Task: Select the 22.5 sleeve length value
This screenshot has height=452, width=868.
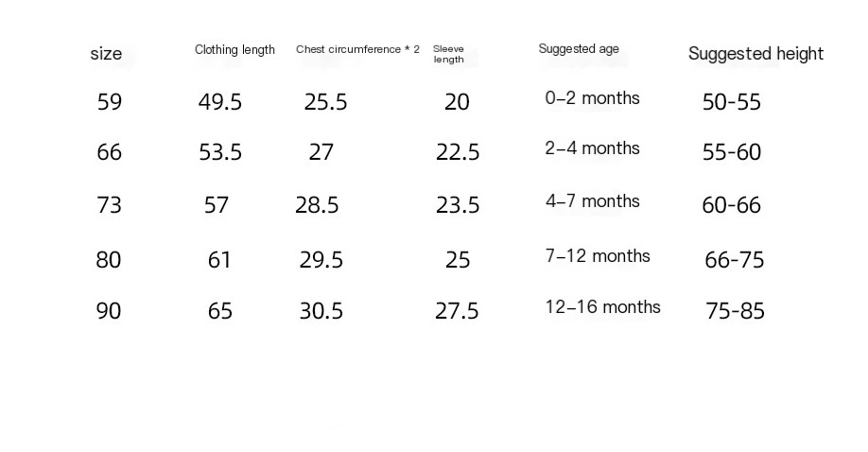Action: pyautogui.click(x=458, y=152)
